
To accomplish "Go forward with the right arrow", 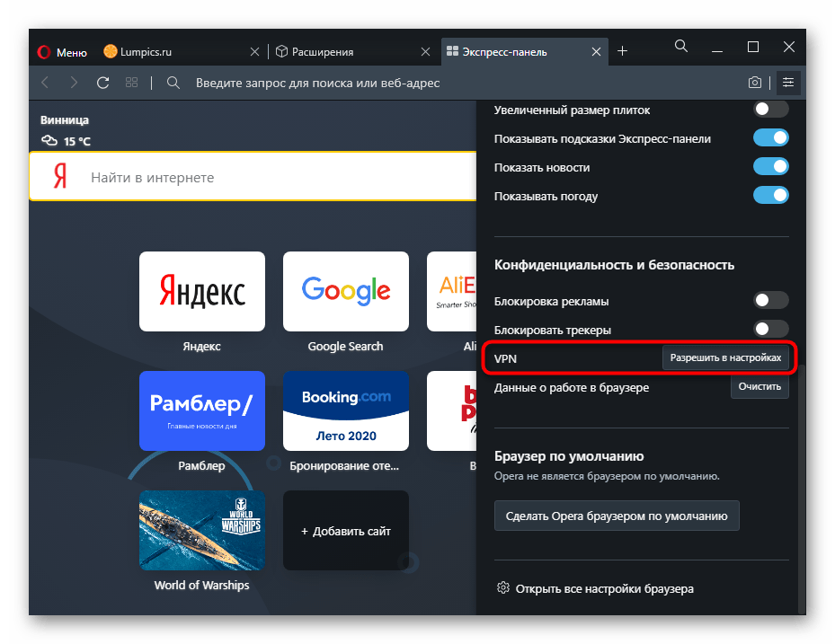I will click(x=74, y=83).
